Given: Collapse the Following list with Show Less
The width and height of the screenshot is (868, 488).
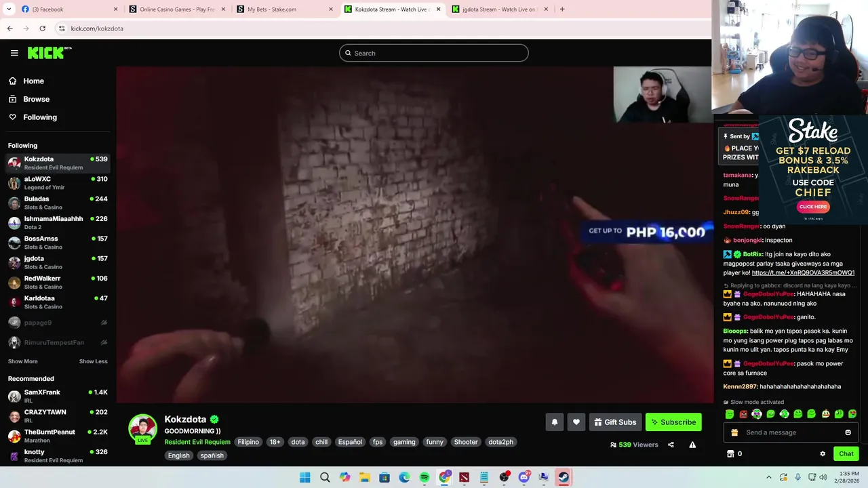Looking at the screenshot, I should point(93,361).
